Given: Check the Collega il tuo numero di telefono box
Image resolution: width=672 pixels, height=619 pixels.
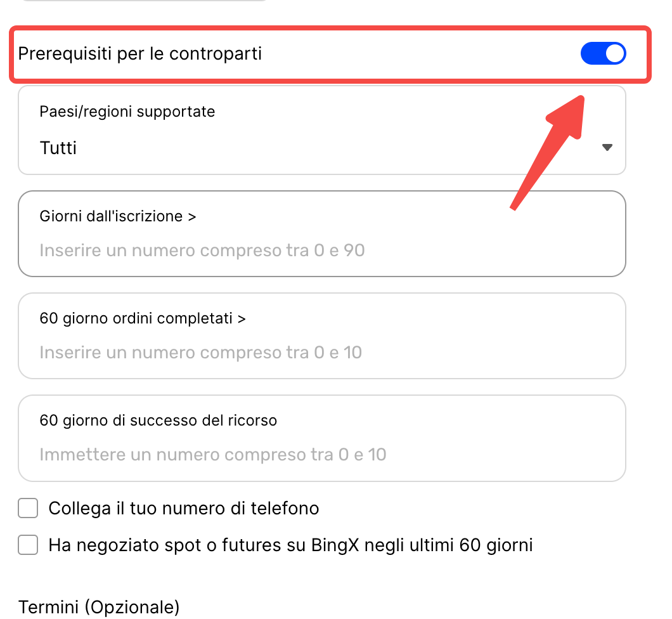Looking at the screenshot, I should 28,508.
